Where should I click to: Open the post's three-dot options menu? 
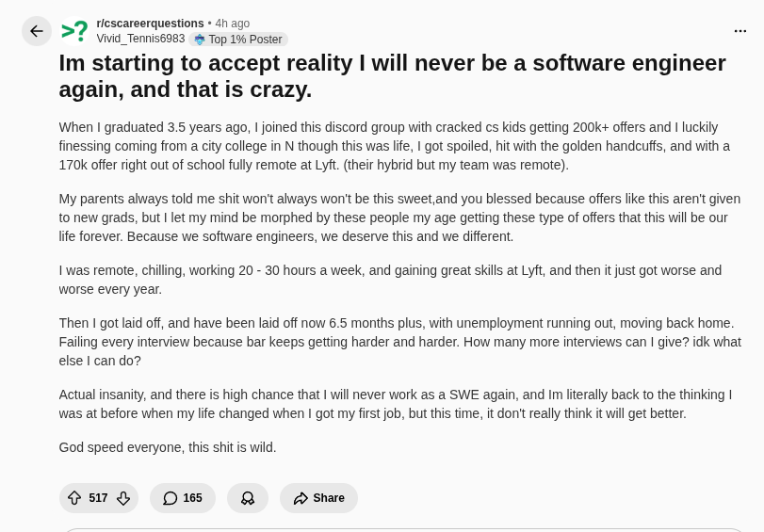740,31
